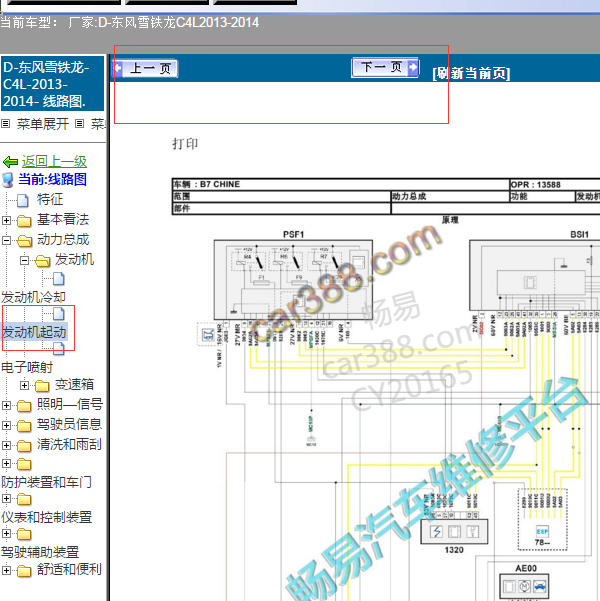Click the 清洗和雨刮 folder icon

pos(24,446)
